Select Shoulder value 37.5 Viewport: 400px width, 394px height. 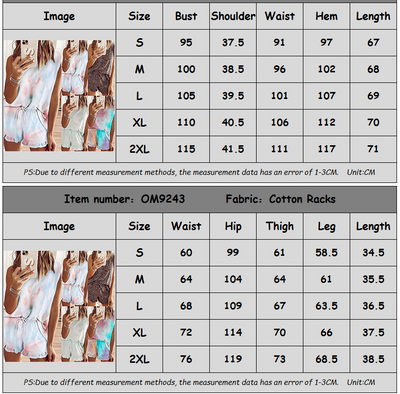pyautogui.click(x=233, y=42)
